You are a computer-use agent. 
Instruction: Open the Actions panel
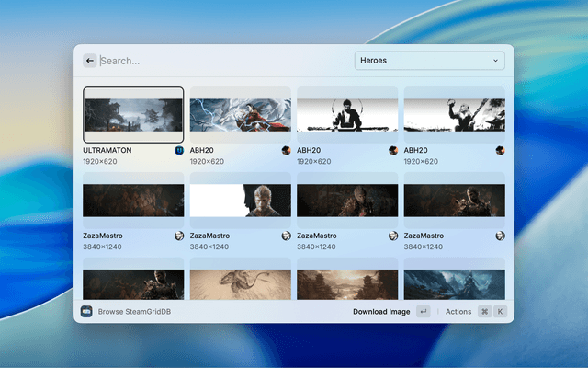pos(458,312)
